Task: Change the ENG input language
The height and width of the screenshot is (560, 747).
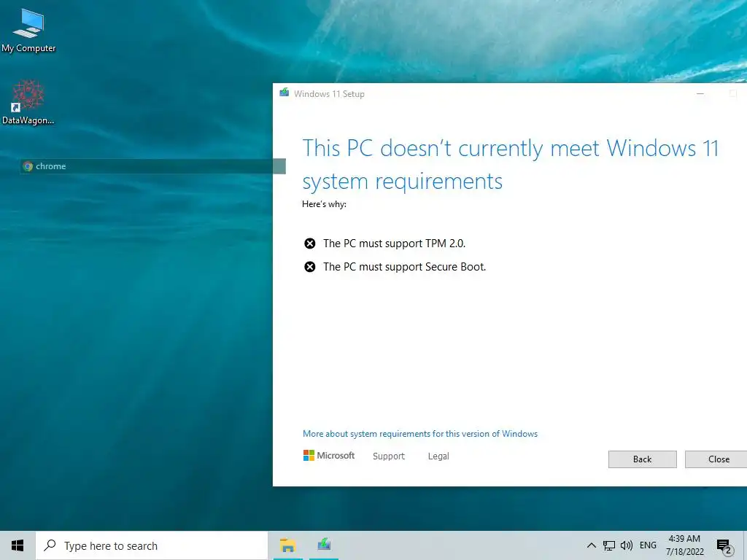Action: [x=648, y=545]
